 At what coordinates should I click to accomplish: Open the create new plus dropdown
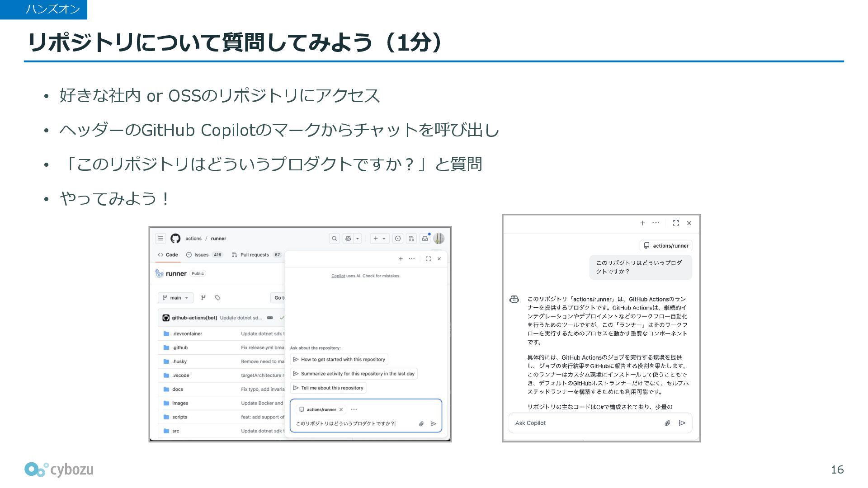379,238
